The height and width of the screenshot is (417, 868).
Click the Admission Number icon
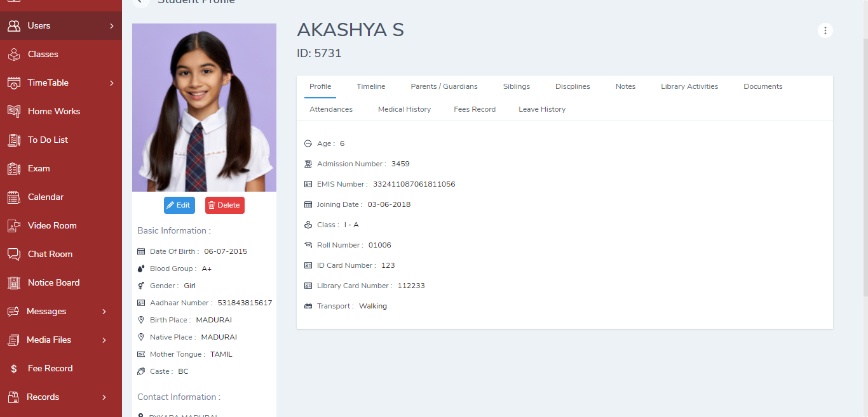pyautogui.click(x=308, y=164)
